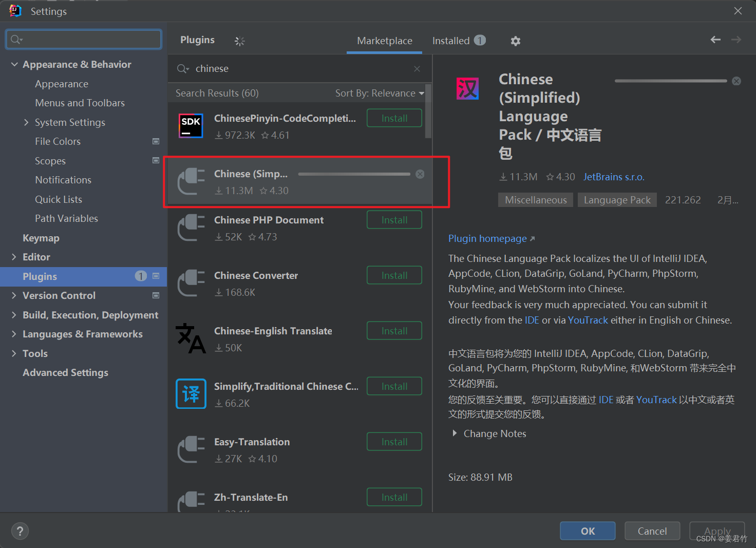Focus the plugin search field with chinese
The image size is (756, 548).
tap(299, 69)
